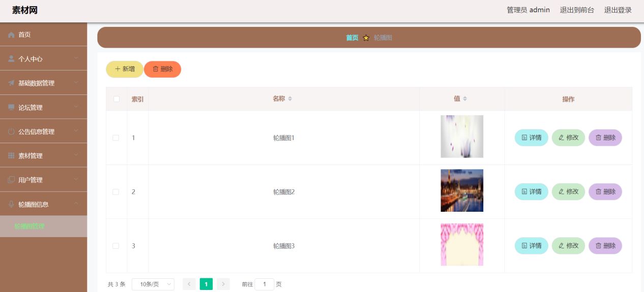Click 详情 for 轮播图3
644x292 pixels.
click(532, 246)
